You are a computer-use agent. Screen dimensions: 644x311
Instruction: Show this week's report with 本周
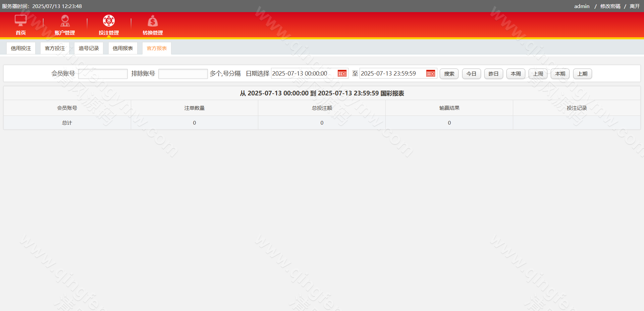coord(516,74)
